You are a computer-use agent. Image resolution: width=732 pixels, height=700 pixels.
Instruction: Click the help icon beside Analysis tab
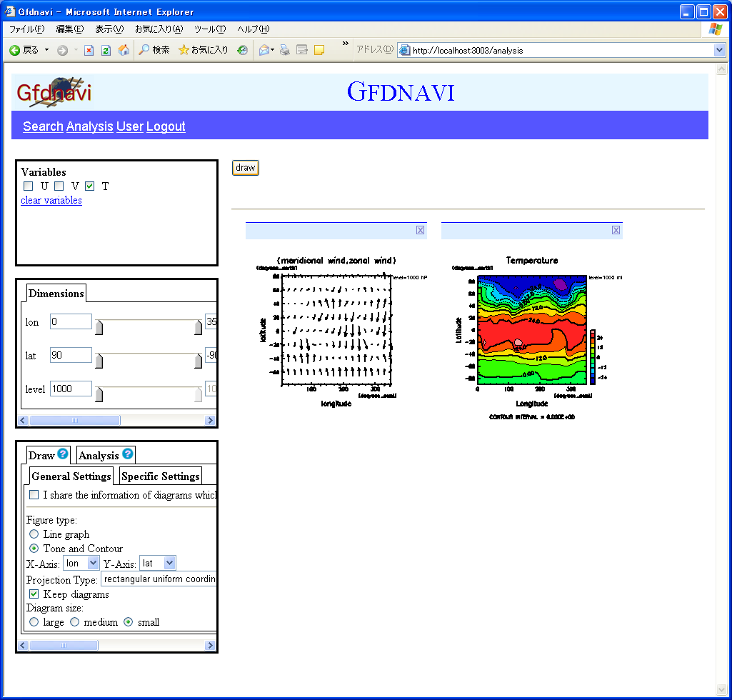(x=128, y=454)
